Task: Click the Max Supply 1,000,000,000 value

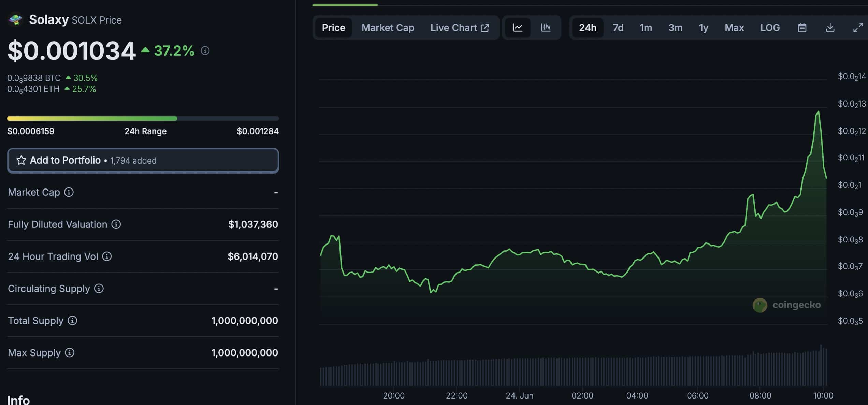Action: 245,353
